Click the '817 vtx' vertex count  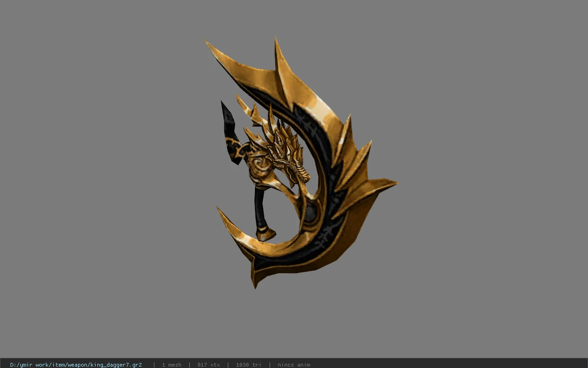pyautogui.click(x=209, y=365)
